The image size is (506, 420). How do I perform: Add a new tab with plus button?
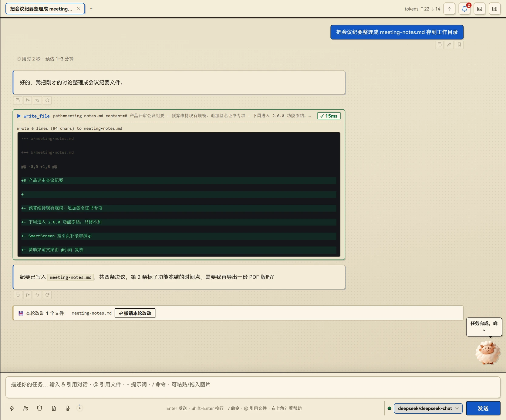tap(91, 9)
